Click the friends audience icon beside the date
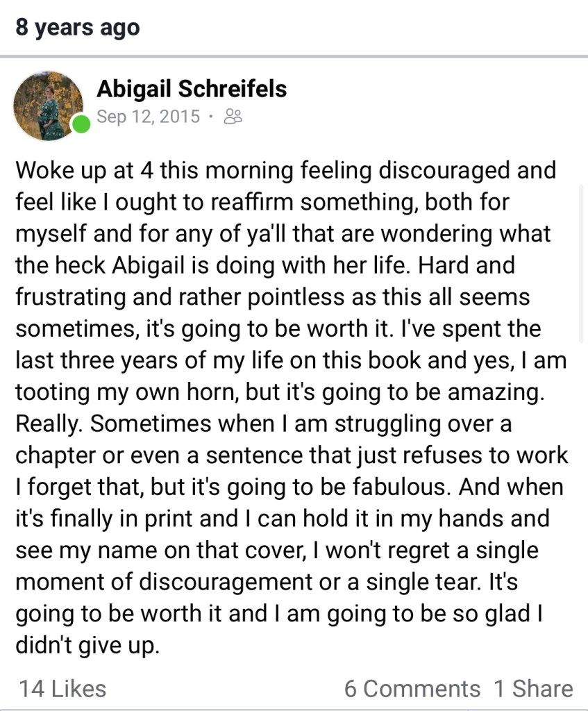This screenshot has height=711, width=588. click(x=233, y=117)
